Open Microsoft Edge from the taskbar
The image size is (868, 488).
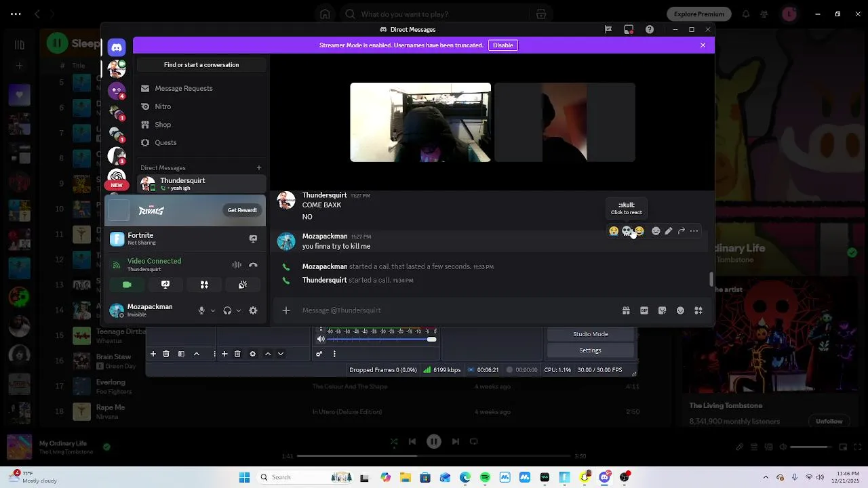pyautogui.click(x=465, y=477)
